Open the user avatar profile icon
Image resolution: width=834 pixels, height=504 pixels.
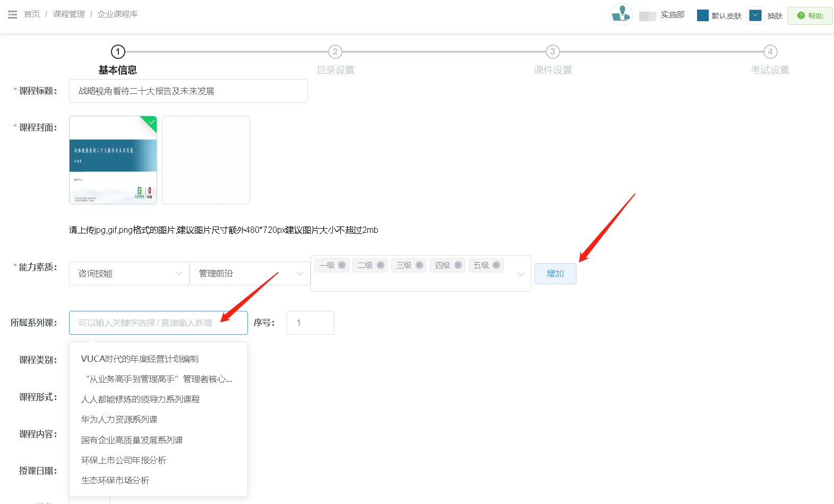(x=621, y=15)
